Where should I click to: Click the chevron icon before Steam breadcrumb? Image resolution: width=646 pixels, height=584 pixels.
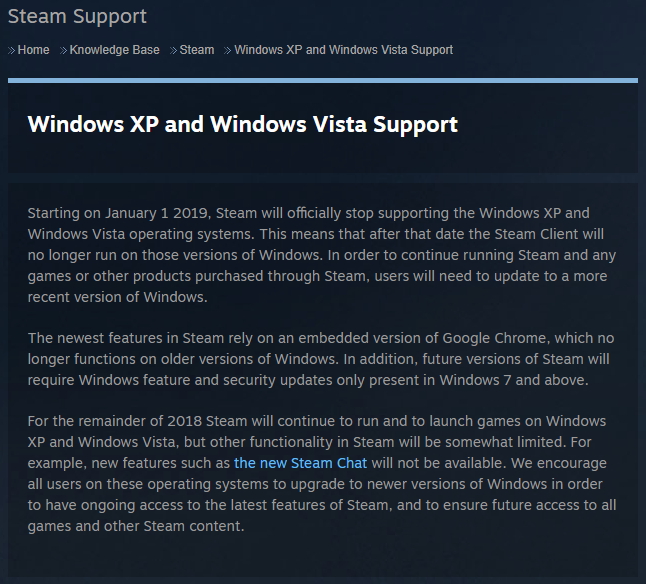[x=174, y=50]
